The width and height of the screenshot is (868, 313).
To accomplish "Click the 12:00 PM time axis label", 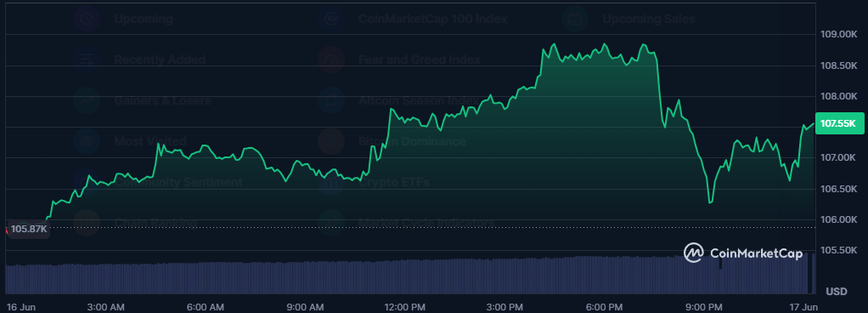I will pos(404,306).
